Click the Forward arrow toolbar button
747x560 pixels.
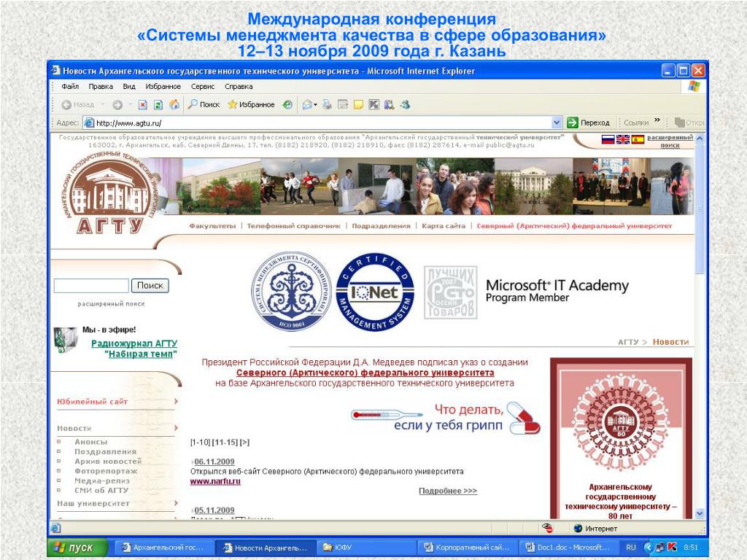pos(117,105)
